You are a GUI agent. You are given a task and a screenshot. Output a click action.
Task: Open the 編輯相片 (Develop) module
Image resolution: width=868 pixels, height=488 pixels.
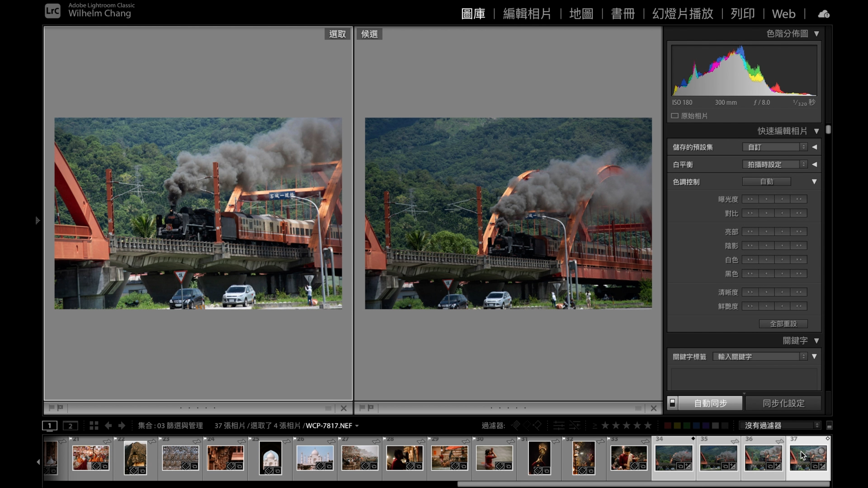click(x=527, y=14)
